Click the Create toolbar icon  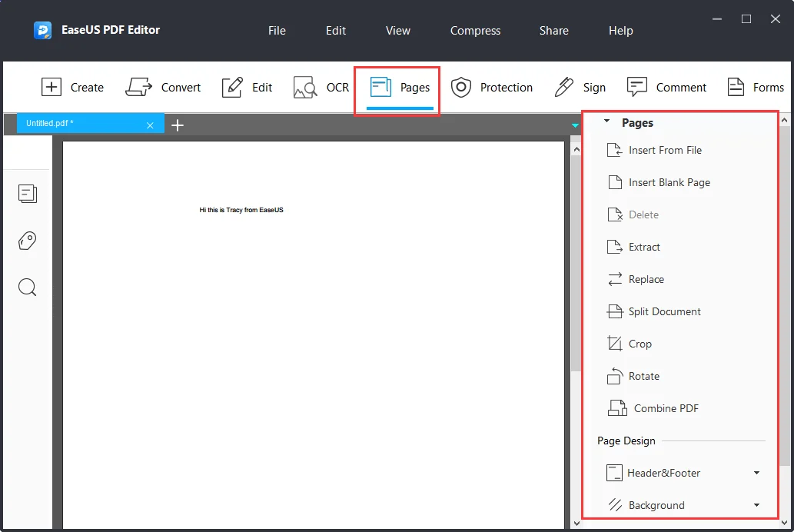click(72, 87)
